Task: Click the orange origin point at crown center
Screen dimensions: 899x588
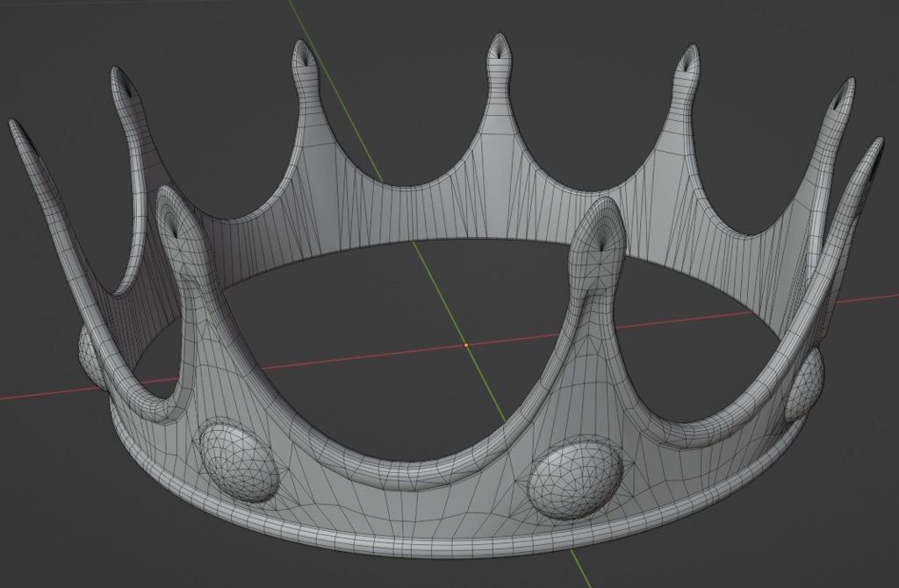Action: 466,345
